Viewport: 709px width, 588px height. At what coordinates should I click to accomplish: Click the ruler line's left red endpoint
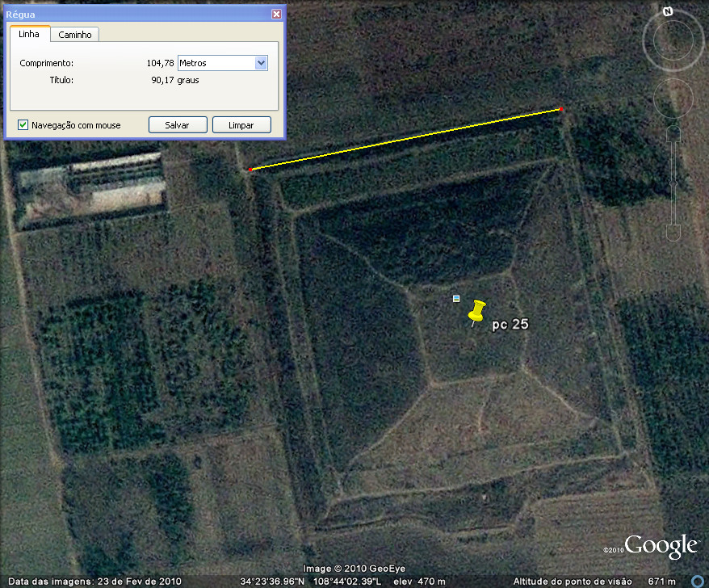pos(250,169)
